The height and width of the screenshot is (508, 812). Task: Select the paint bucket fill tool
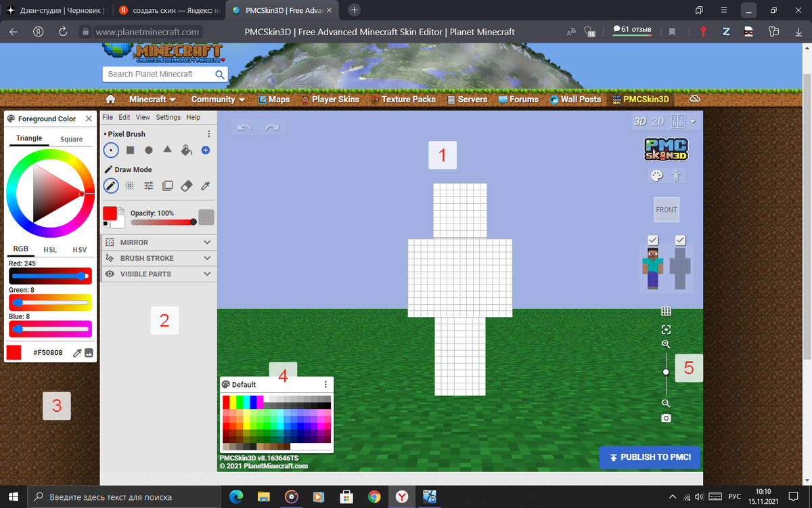(x=187, y=150)
